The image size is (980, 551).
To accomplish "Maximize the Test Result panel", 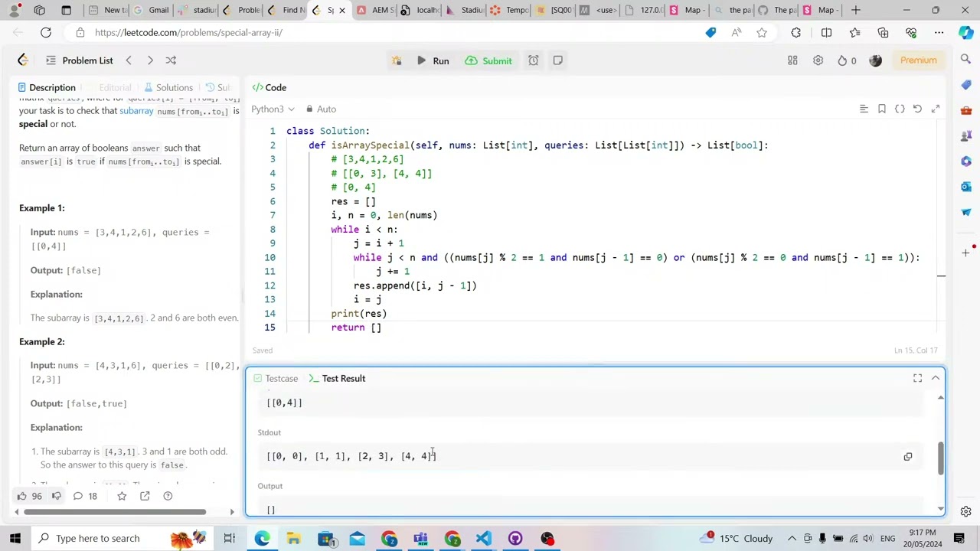I will [x=917, y=378].
